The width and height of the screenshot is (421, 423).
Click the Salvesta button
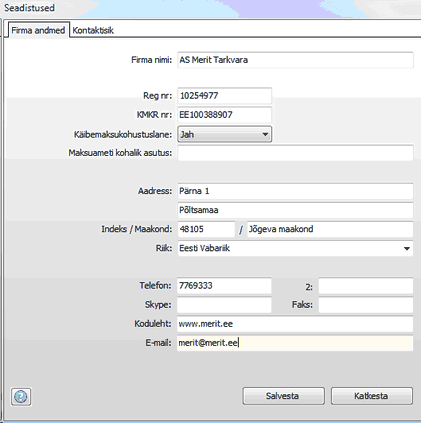[283, 396]
